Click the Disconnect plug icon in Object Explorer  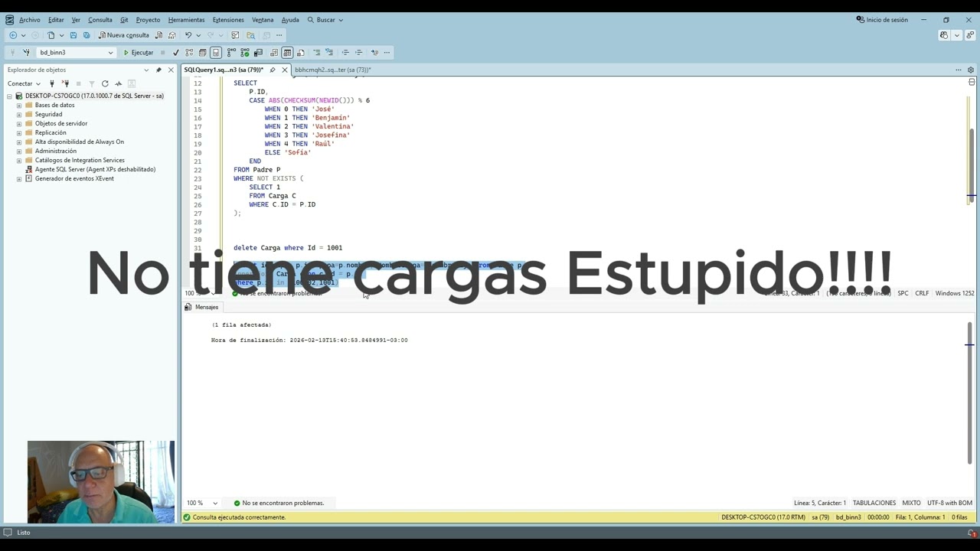pos(66,83)
